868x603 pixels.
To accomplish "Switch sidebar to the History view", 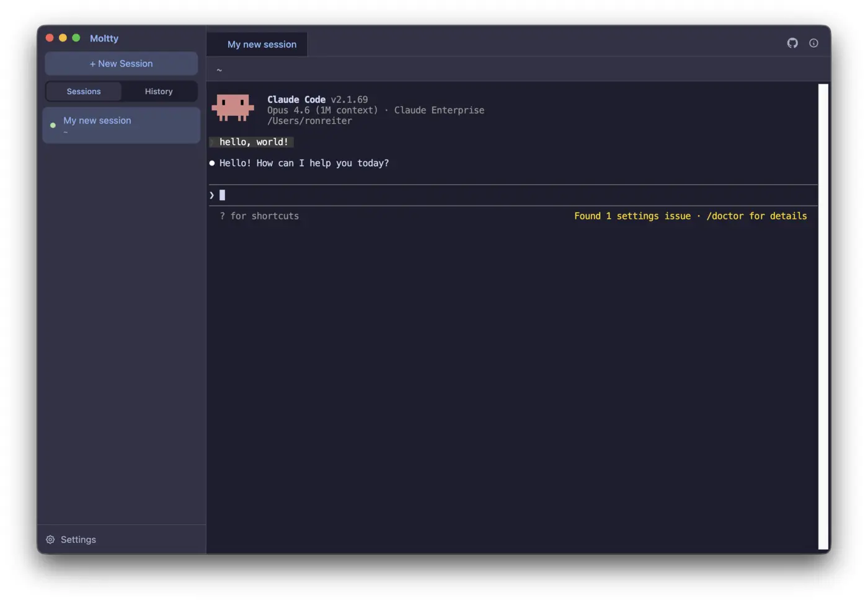I will 159,91.
